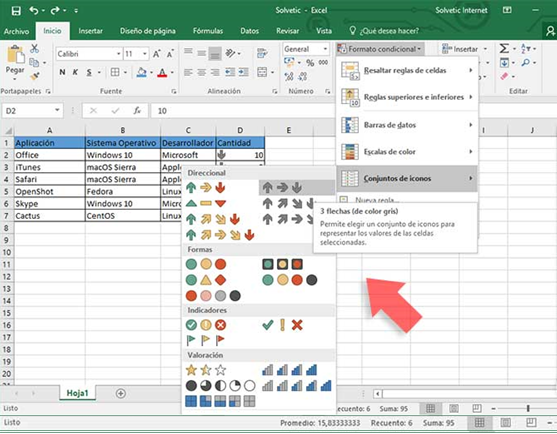Open Reglas superiores e inferiores submenu
This screenshot has width=557, height=434.
pyautogui.click(x=407, y=97)
